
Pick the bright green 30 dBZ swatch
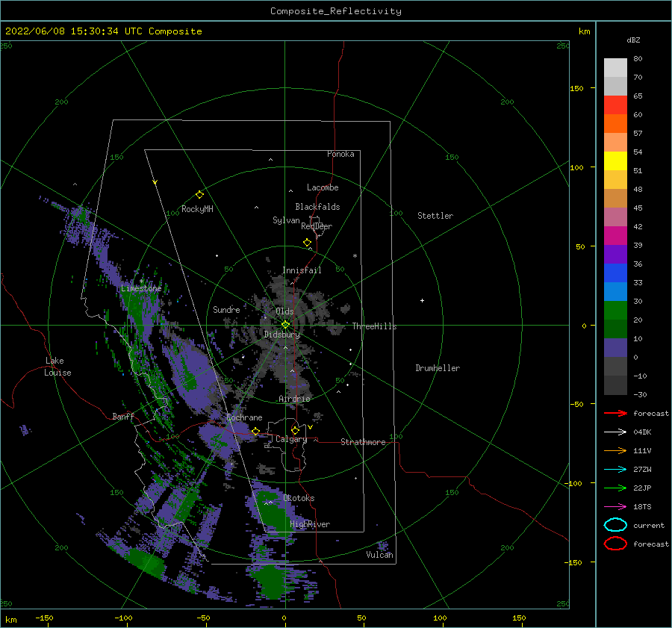tap(615, 310)
